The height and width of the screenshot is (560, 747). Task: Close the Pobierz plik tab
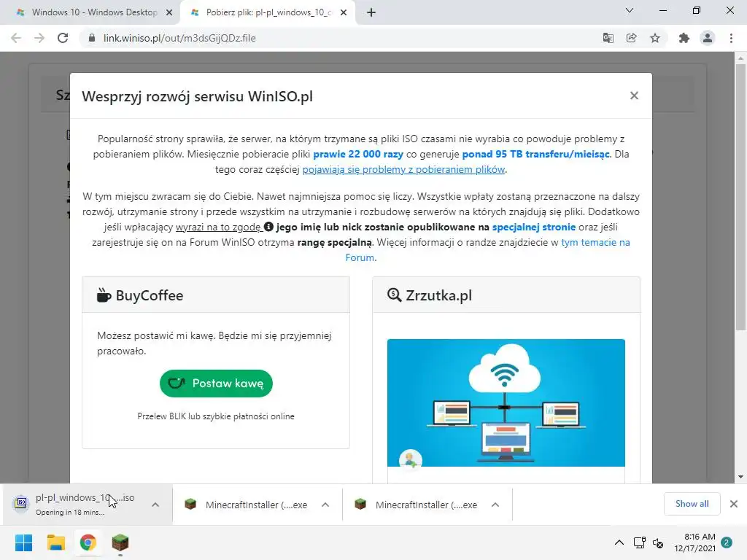tap(344, 13)
